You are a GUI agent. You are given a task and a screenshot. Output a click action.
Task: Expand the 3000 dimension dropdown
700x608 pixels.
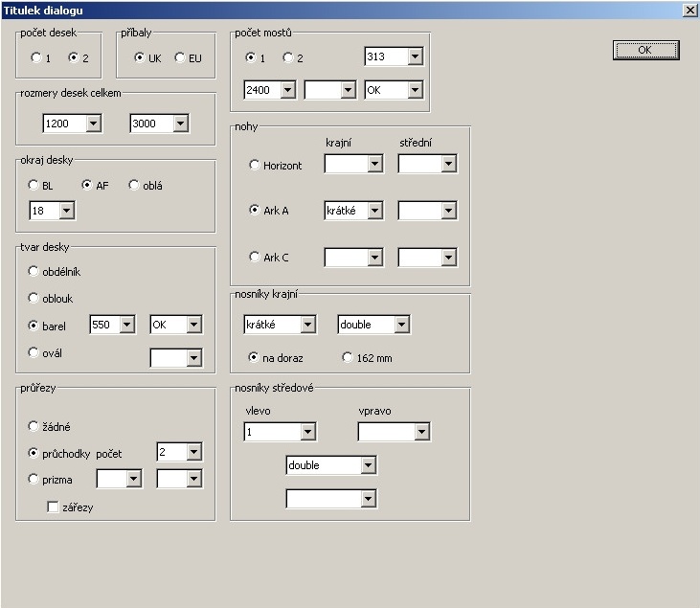(179, 124)
